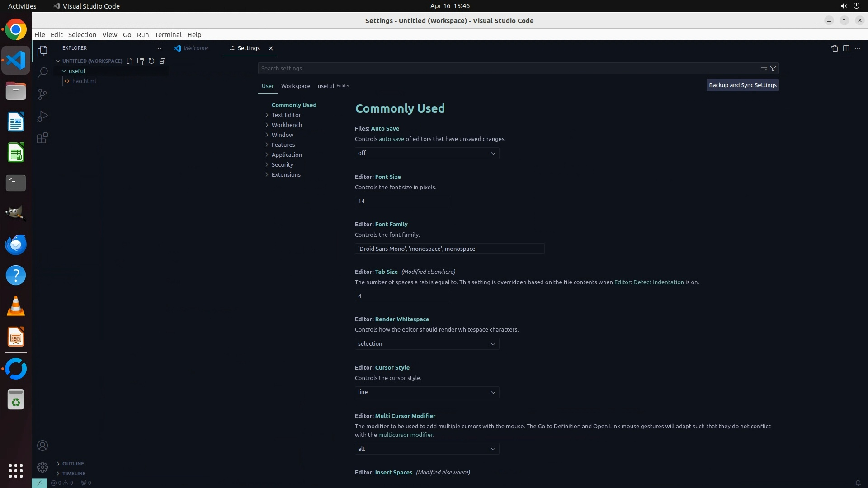Open the Extensions view
The width and height of the screenshot is (868, 488).
pos(42,138)
